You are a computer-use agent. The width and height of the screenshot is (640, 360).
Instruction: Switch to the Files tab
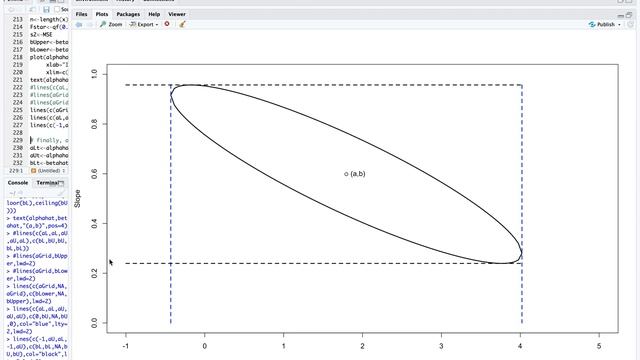(x=81, y=14)
